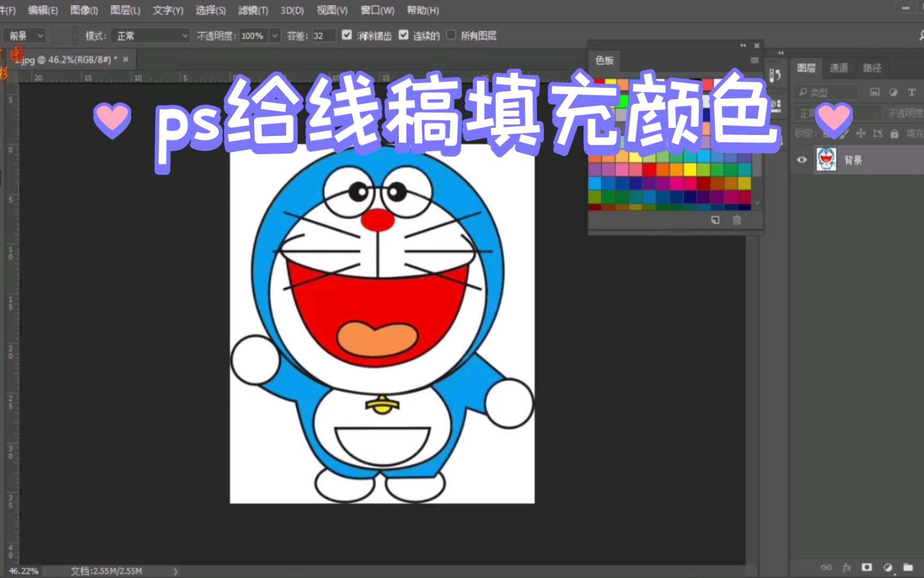The height and width of the screenshot is (578, 924).
Task: Pick the pure red swatch left of orange
Action: tap(649, 170)
